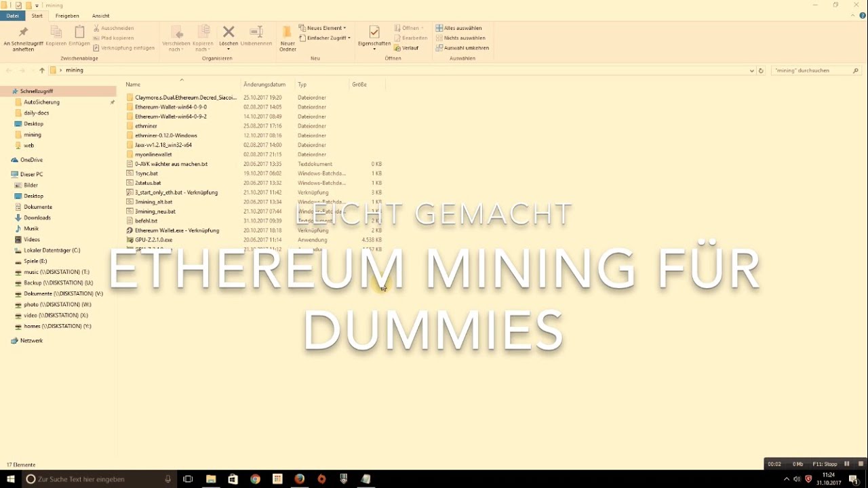
Task: Click the Kopieren ribbon icon
Action: click(x=56, y=37)
